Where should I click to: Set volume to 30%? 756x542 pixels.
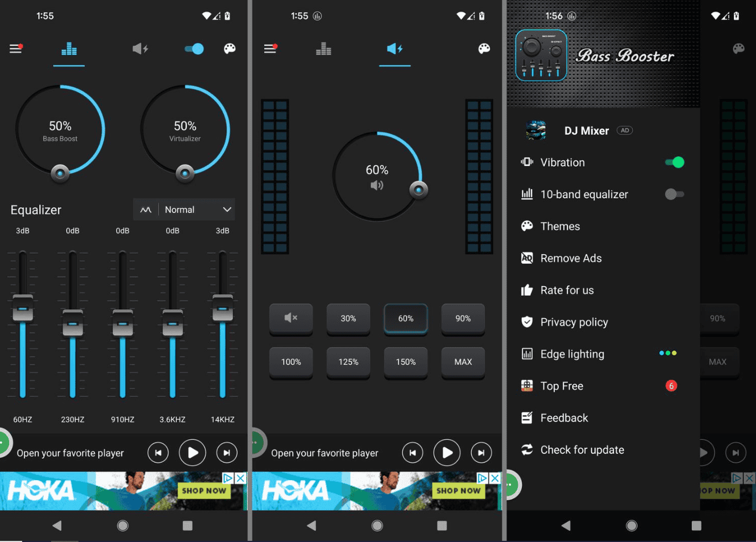(348, 318)
